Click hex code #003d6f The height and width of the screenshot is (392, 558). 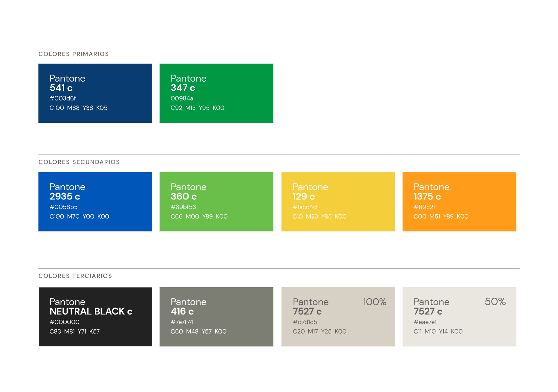(63, 98)
